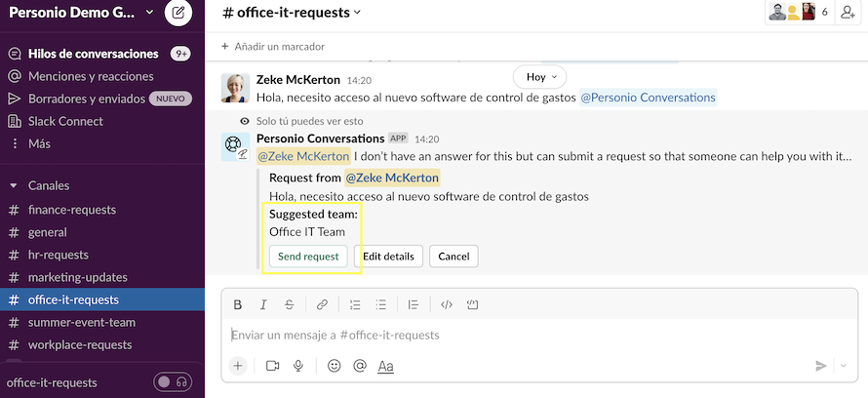868x398 pixels.
Task: Open Hilos de conversaciones
Action: 93,54
